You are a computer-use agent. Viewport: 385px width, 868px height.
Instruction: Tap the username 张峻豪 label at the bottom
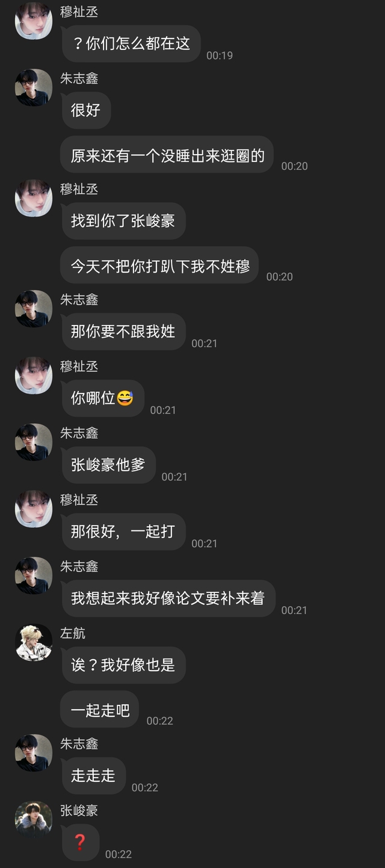point(79,811)
